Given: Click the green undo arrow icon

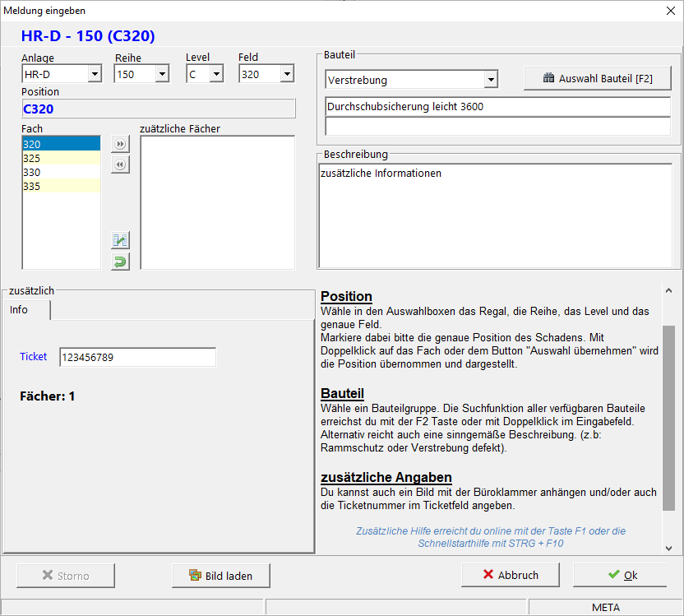Looking at the screenshot, I should [120, 262].
